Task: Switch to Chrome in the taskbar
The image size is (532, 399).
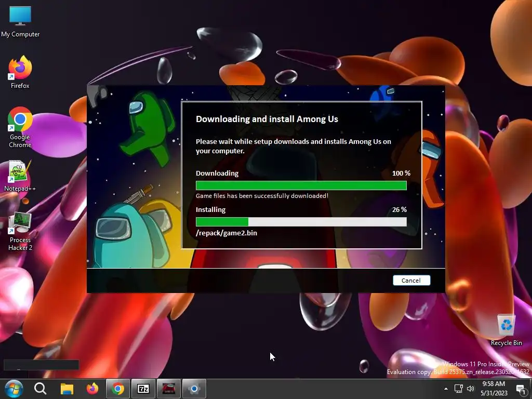Action: 118,389
